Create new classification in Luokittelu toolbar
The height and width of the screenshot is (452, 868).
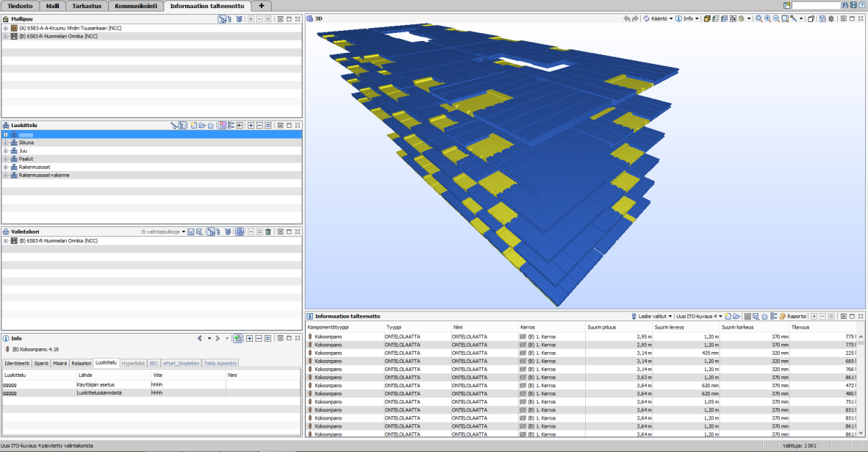[x=194, y=126]
